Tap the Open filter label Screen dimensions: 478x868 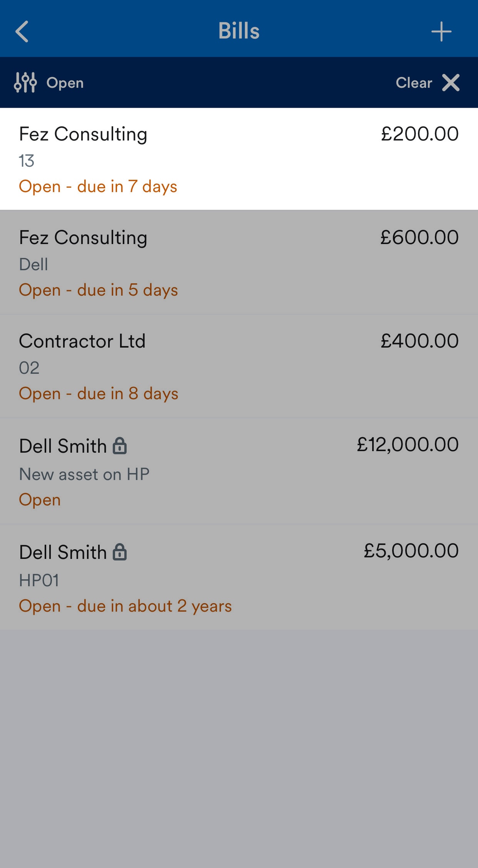[x=65, y=83]
